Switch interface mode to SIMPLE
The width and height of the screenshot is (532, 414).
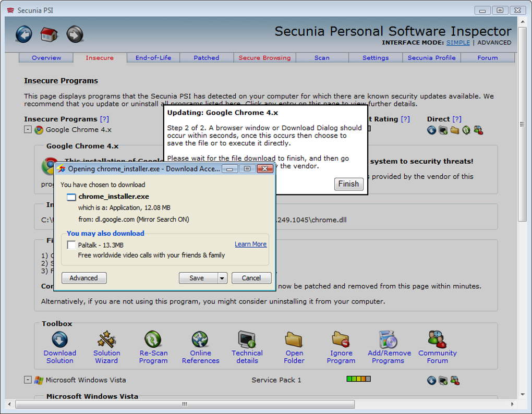tap(458, 42)
